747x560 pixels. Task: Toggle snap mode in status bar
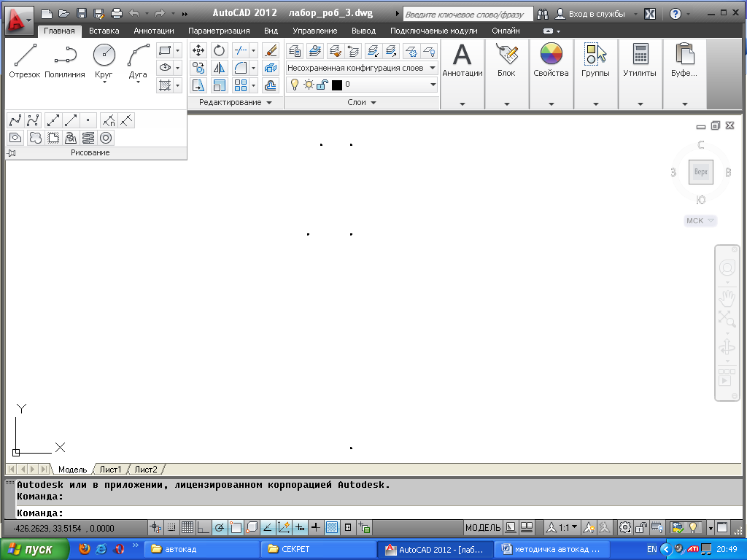[x=171, y=527]
